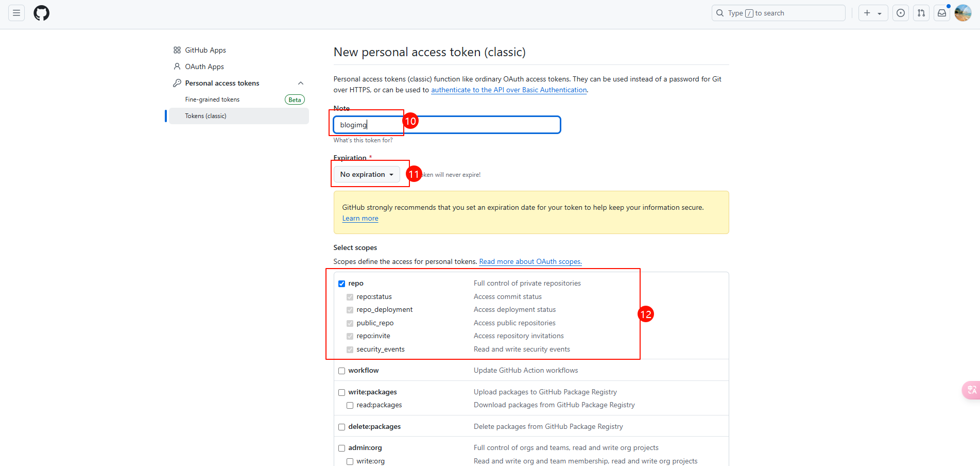Open the user avatar menu
Image resolution: width=980 pixels, height=466 pixels.
pos(963,13)
